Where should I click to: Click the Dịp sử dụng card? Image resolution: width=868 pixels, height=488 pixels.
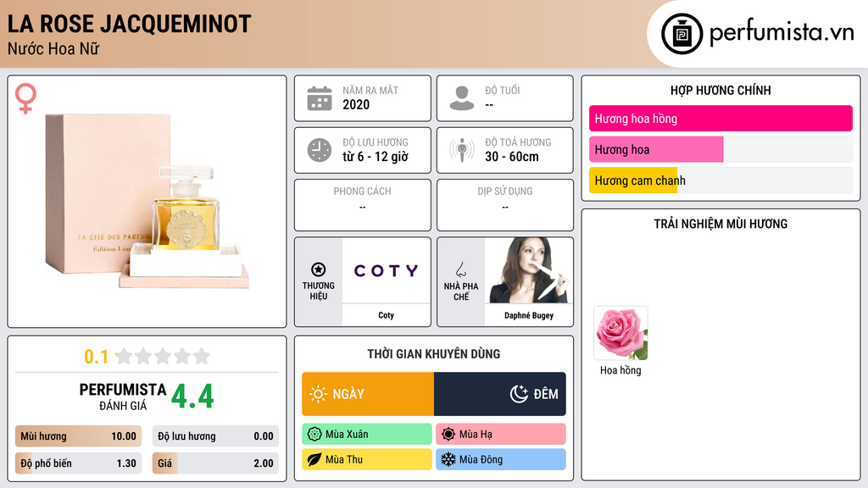(x=505, y=205)
